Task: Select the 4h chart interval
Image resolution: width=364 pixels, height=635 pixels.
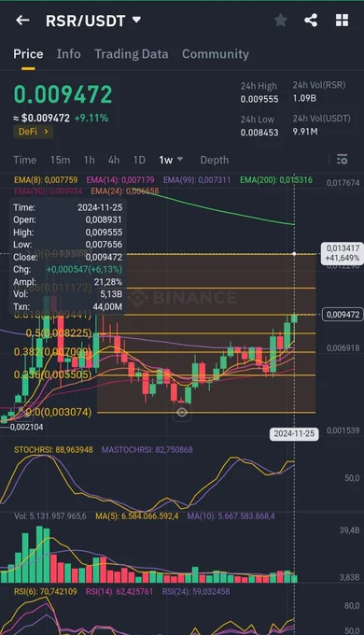Action: [114, 160]
